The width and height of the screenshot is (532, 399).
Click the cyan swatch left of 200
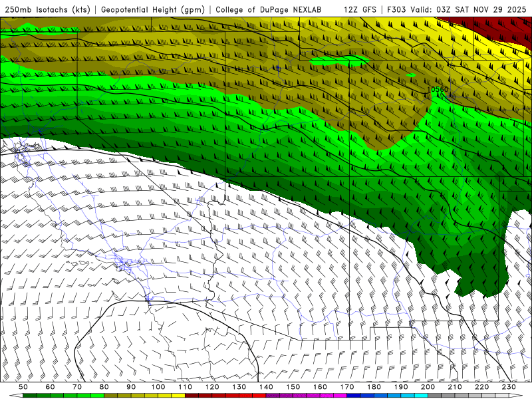(421, 396)
